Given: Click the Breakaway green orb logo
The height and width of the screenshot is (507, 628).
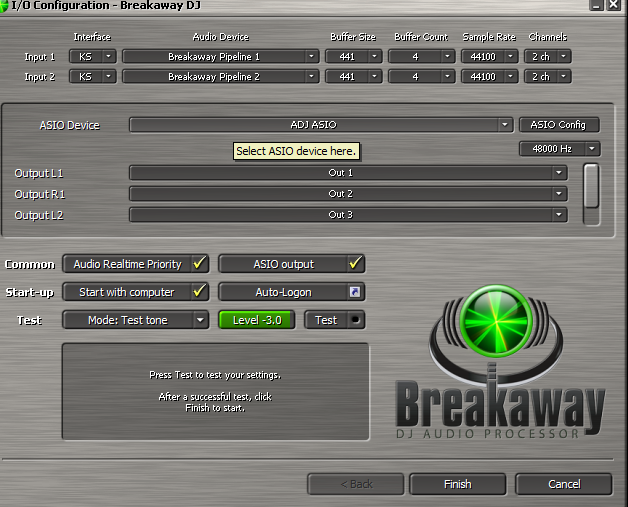Looking at the screenshot, I should 496,320.
